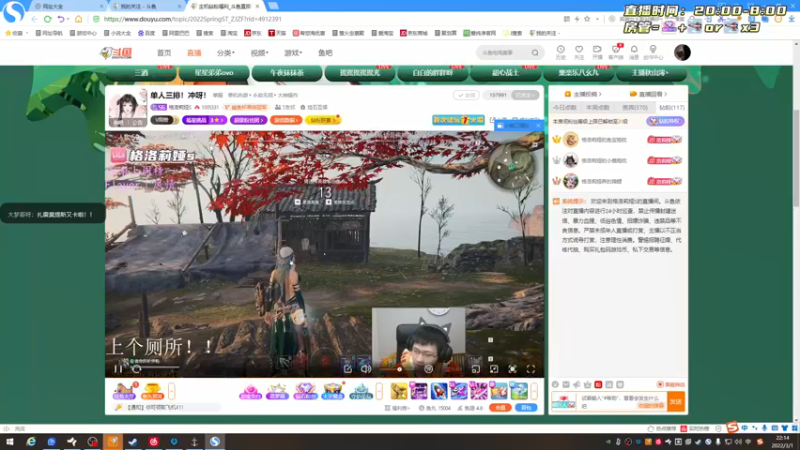Viewport: 800px width, 450px height.
Task: Open the pink gem gift icon
Action: coord(250,391)
